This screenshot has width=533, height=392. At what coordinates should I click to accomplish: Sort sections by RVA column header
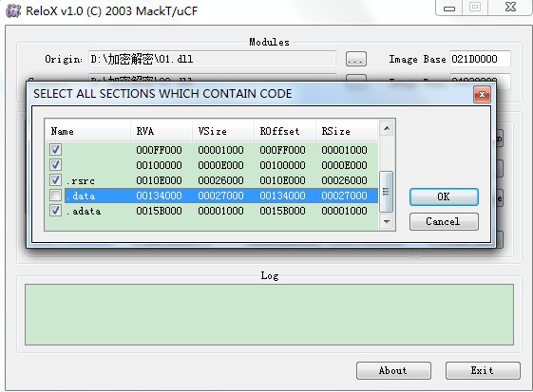(x=162, y=131)
